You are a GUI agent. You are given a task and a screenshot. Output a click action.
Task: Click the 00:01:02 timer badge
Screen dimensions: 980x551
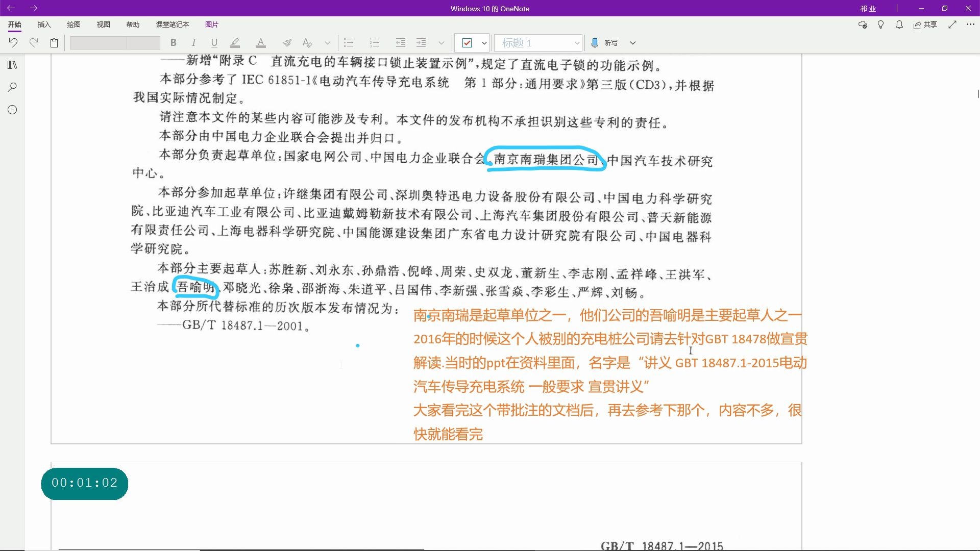tap(85, 483)
